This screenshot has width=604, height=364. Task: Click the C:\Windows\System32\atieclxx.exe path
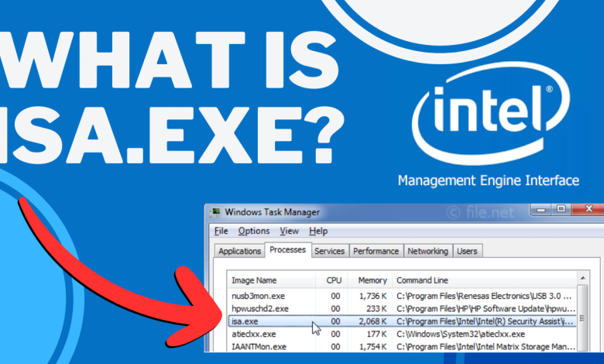[x=461, y=334]
